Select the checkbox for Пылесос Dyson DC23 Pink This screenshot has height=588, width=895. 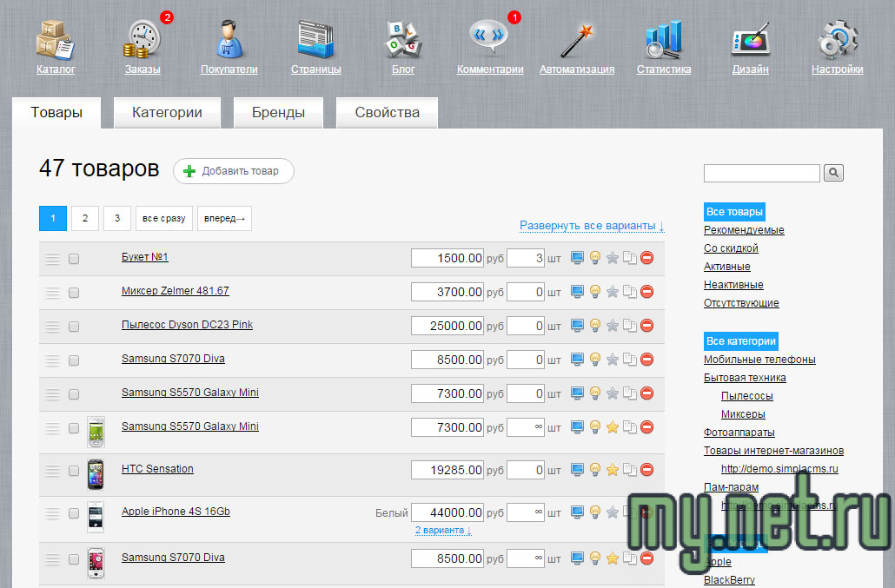(74, 327)
